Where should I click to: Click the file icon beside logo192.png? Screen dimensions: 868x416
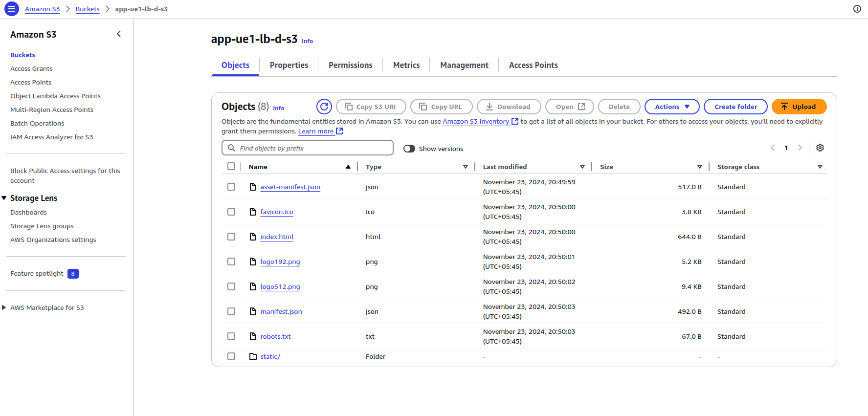253,262
